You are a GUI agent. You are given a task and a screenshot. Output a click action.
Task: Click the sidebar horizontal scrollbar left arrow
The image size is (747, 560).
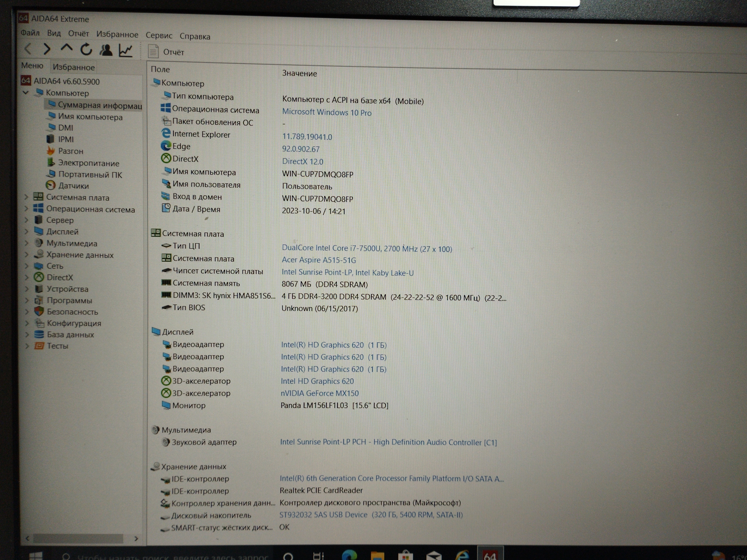point(27,538)
